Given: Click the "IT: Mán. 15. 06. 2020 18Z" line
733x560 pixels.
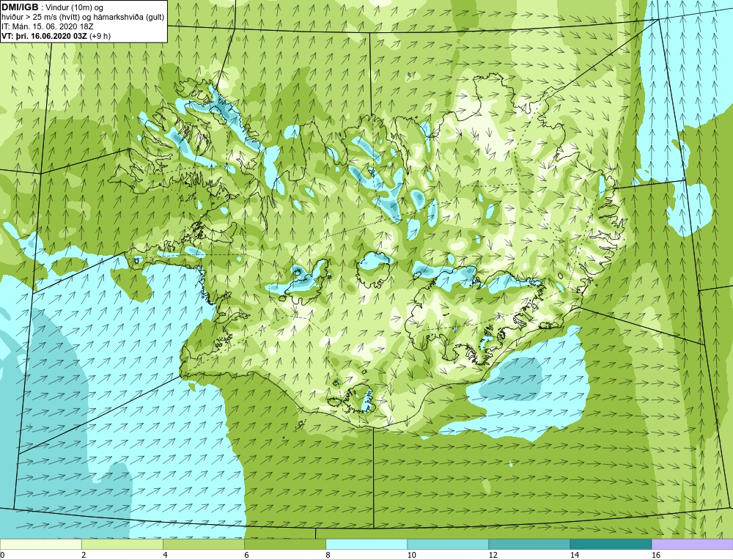Looking at the screenshot, I should (48, 26).
